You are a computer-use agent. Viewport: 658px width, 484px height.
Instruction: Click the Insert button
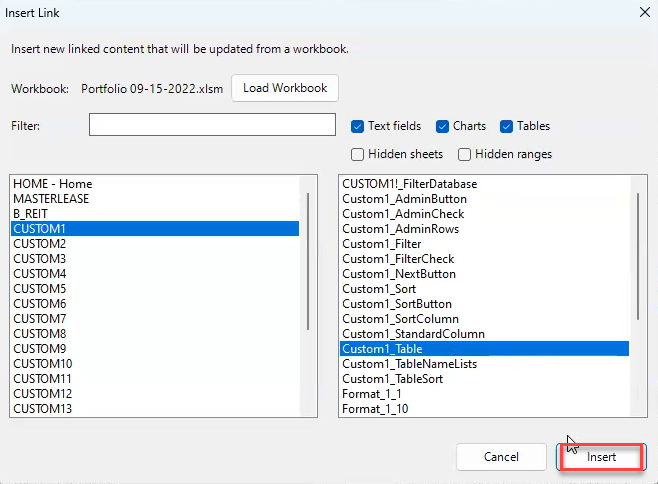(x=601, y=457)
